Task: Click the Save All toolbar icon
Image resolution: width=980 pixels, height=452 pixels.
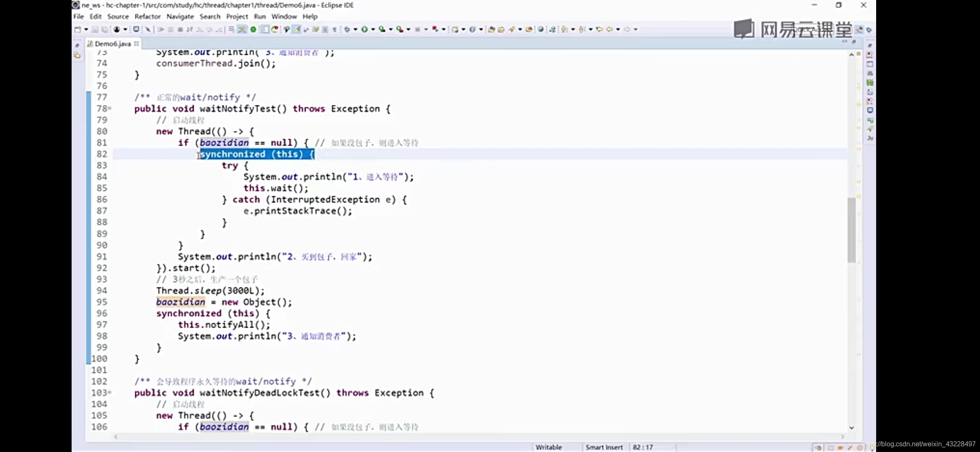Action: (105, 29)
